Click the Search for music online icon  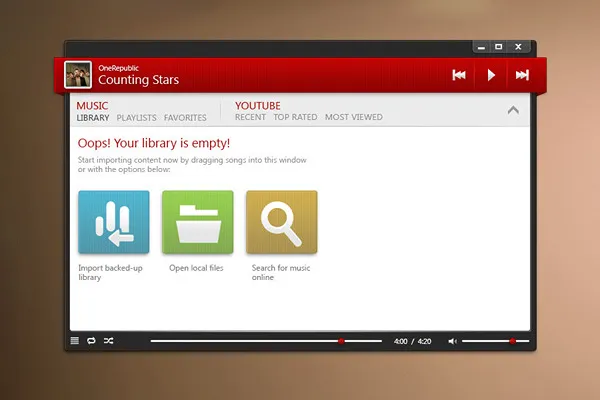(281, 222)
